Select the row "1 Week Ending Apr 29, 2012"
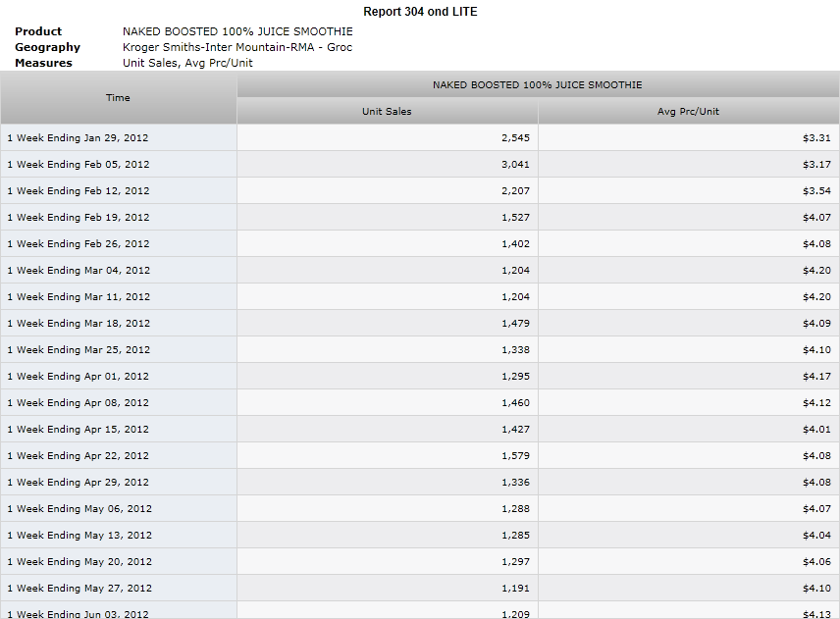Image resolution: width=840 pixels, height=619 pixels. pos(420,483)
